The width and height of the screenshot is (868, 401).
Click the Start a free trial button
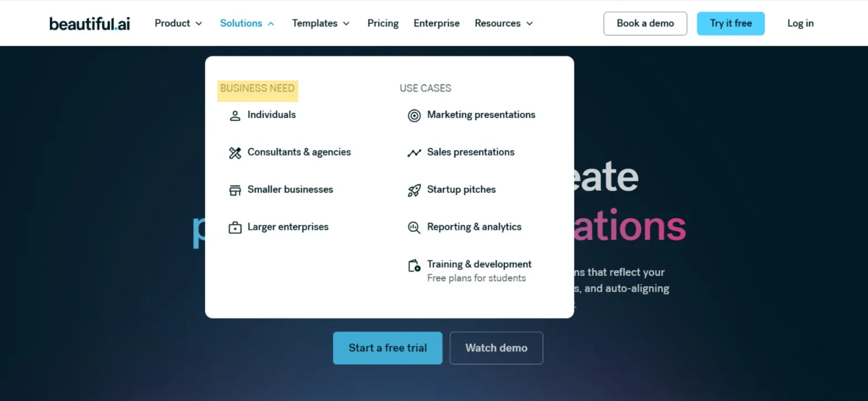tap(387, 348)
